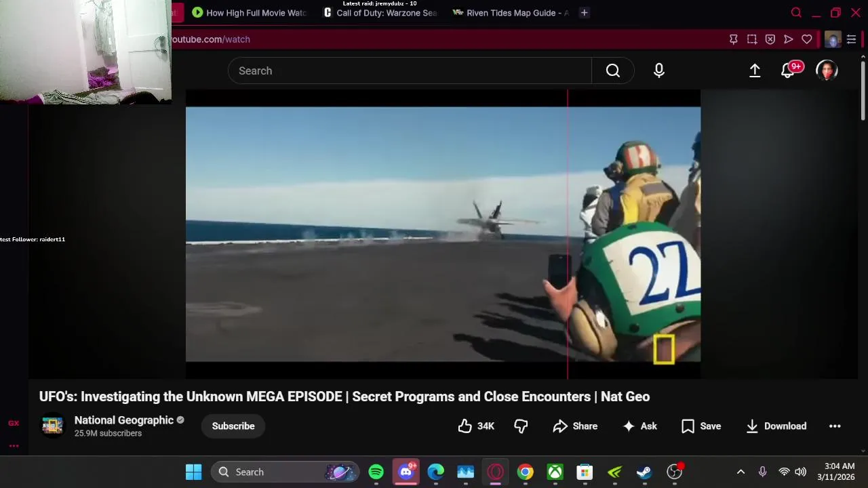Viewport: 868px width, 488px height.
Task: Open OBS Studio from the taskbar
Action: coord(675,472)
